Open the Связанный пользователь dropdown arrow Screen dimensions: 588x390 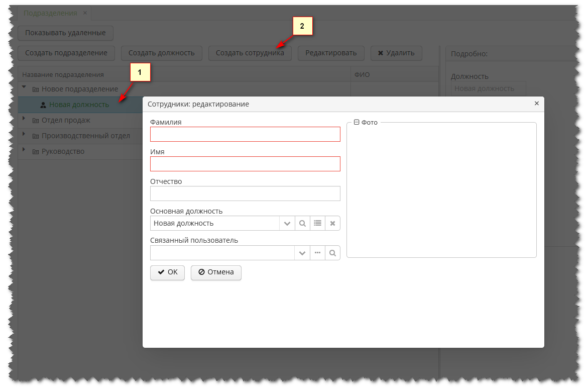pos(302,252)
